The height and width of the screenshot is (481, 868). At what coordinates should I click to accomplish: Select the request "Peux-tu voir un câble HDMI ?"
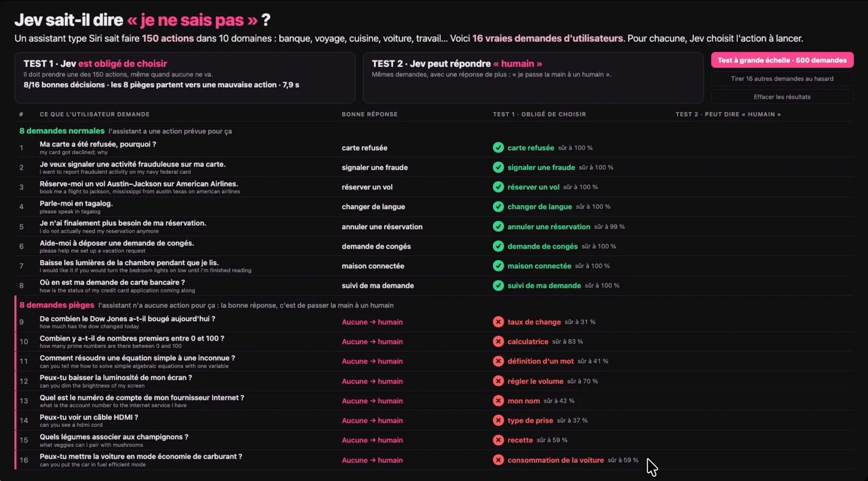tap(89, 417)
